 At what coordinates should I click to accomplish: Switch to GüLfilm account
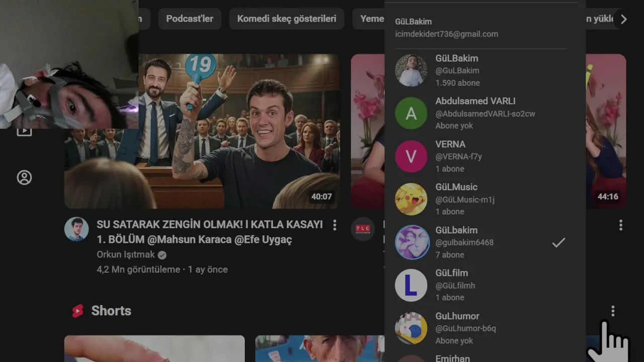[x=485, y=285]
